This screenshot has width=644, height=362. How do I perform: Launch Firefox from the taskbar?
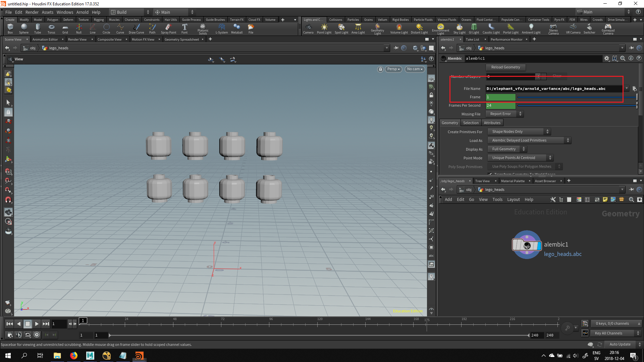point(74,355)
